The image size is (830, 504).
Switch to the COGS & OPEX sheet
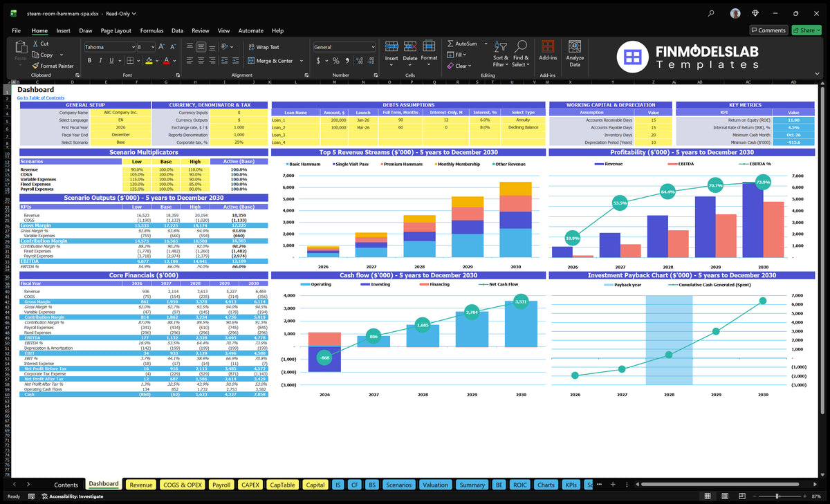coord(183,485)
